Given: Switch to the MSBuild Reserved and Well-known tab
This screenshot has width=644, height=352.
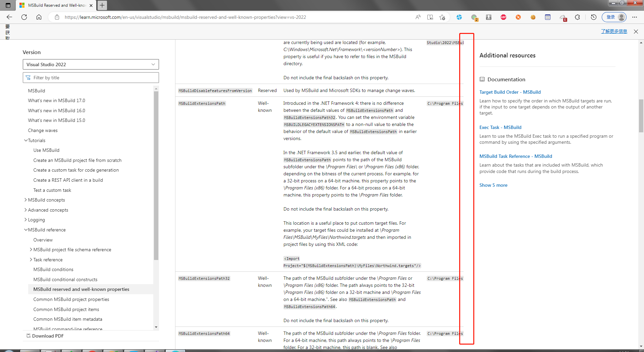Looking at the screenshot, I should [54, 5].
